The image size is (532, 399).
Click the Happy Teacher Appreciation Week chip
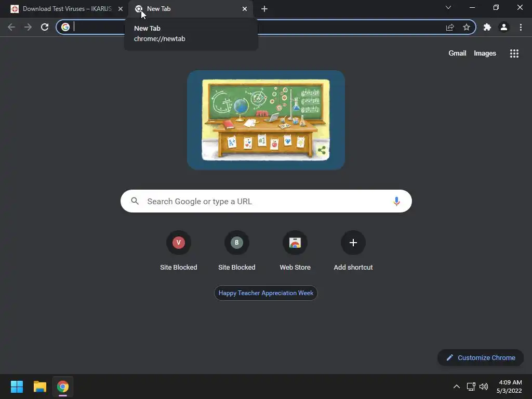tap(265, 293)
